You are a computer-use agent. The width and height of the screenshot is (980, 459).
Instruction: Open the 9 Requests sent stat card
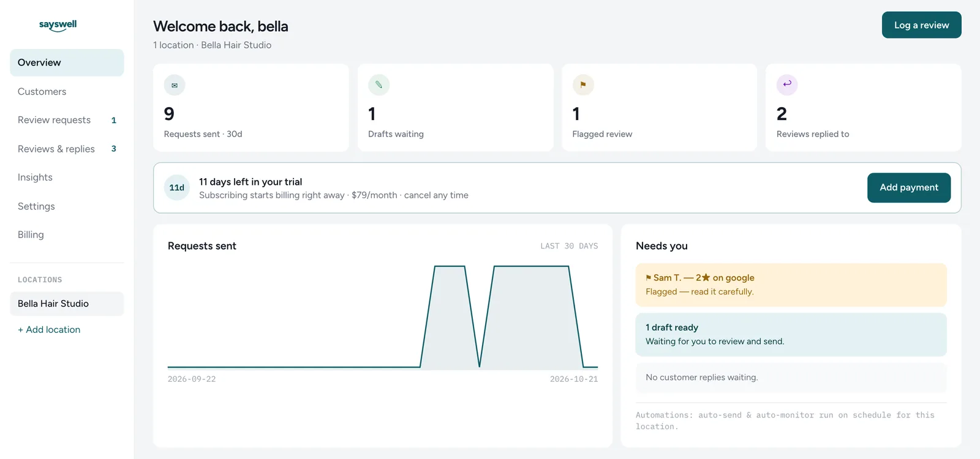[x=251, y=108]
